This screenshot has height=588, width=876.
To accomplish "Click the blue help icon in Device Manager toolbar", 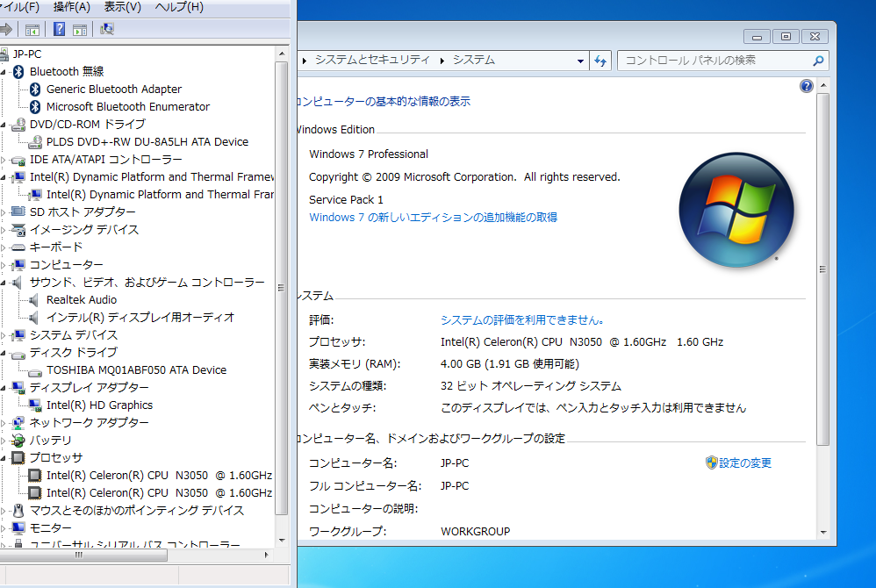I will (59, 29).
